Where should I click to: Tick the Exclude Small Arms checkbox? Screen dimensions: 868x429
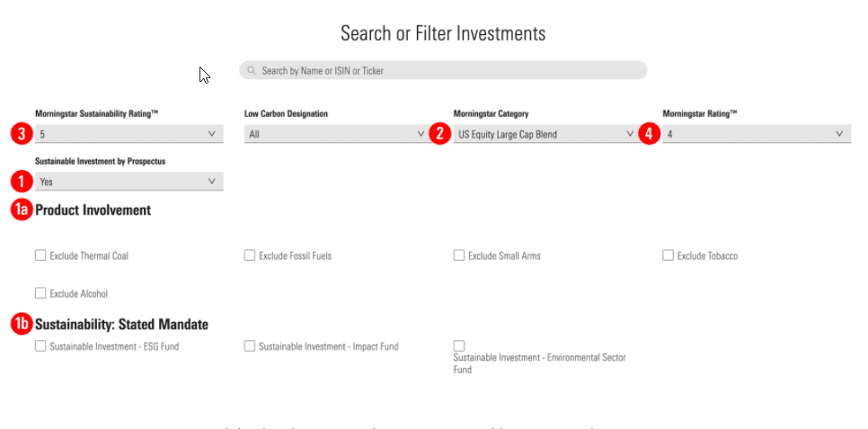coord(459,255)
